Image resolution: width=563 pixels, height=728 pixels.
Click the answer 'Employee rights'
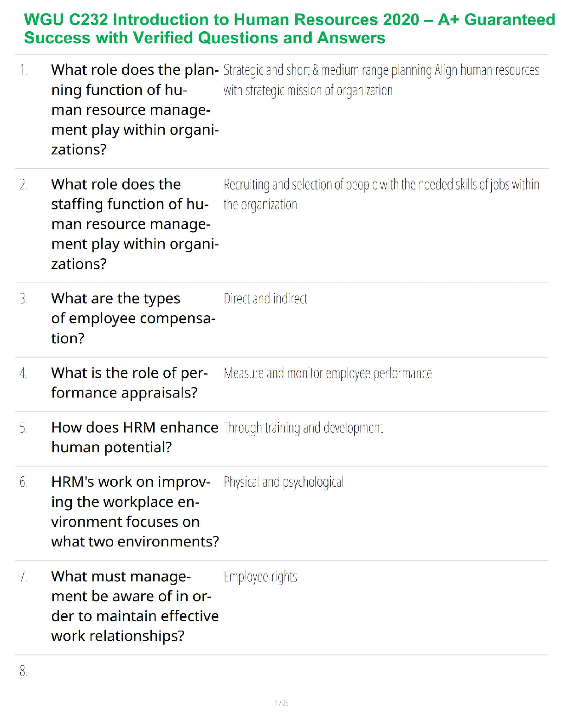point(260,576)
